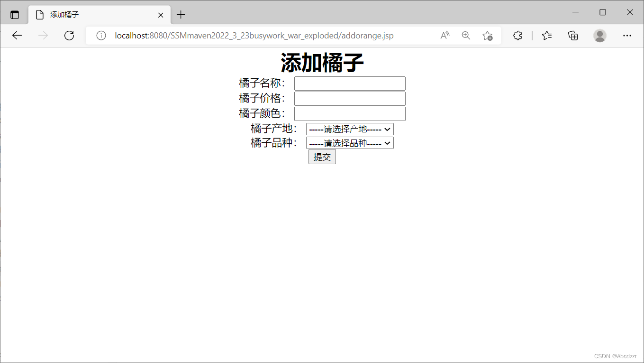Expand the 请选择产地 dropdown
The image size is (644, 363).
(350, 129)
